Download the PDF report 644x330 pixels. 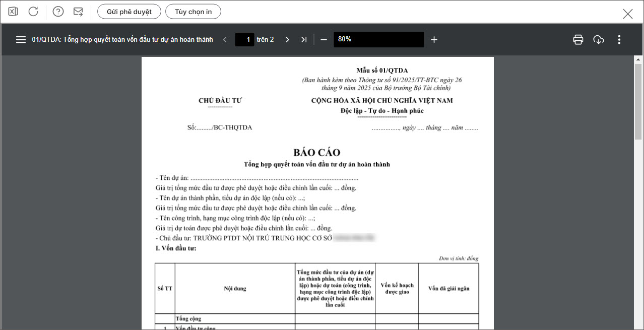pyautogui.click(x=599, y=39)
